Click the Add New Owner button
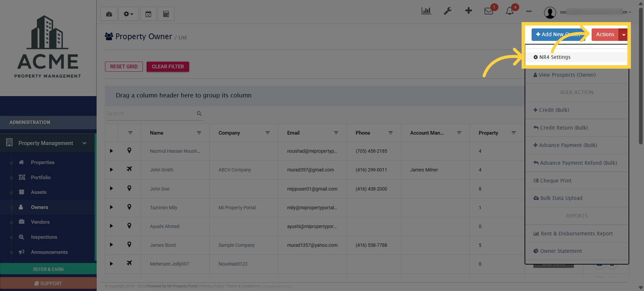The image size is (644, 291). point(558,34)
